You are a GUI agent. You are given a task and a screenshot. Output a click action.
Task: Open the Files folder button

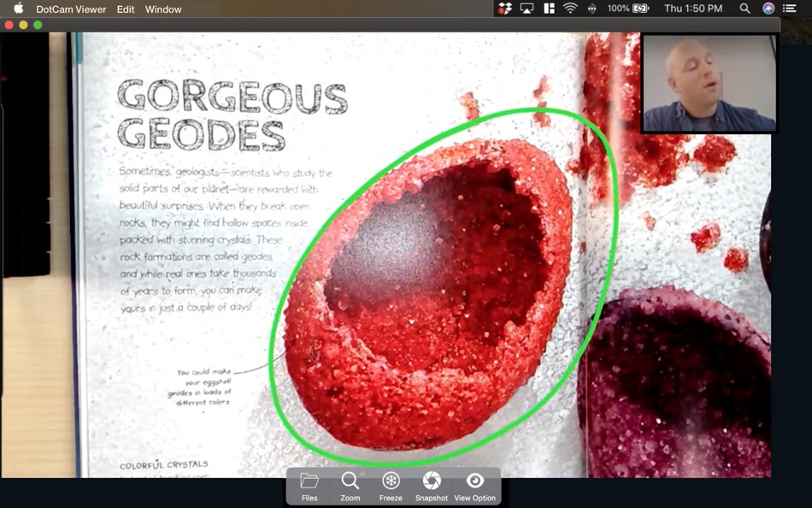coord(309,487)
